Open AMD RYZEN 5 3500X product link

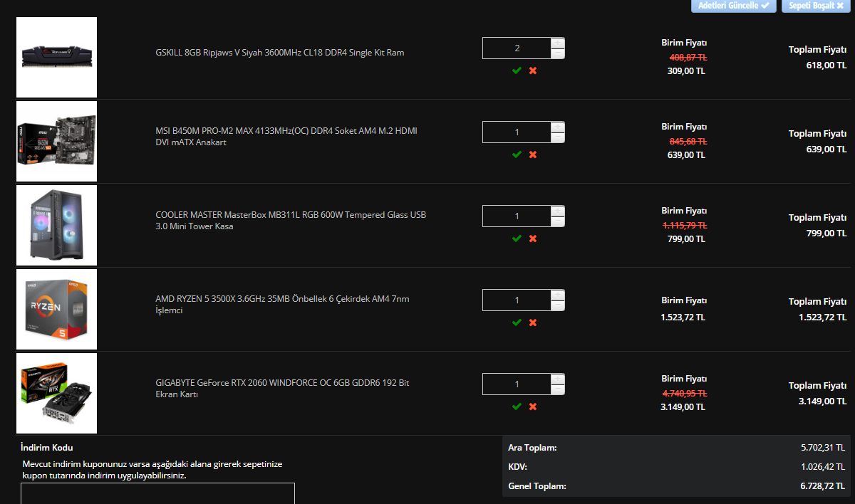tap(282, 305)
